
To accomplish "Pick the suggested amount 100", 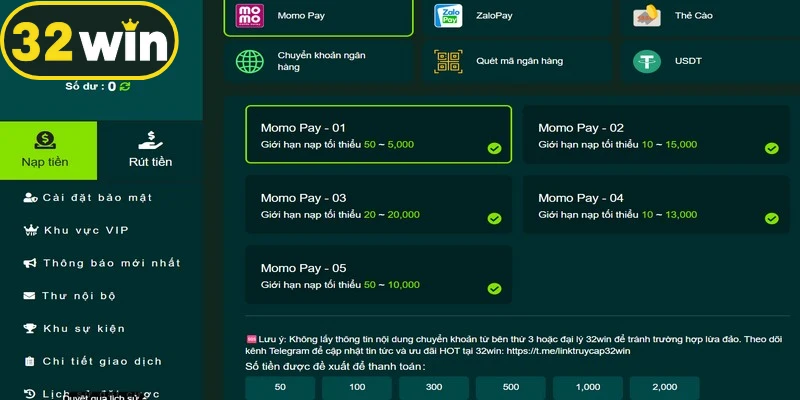I will [357, 388].
